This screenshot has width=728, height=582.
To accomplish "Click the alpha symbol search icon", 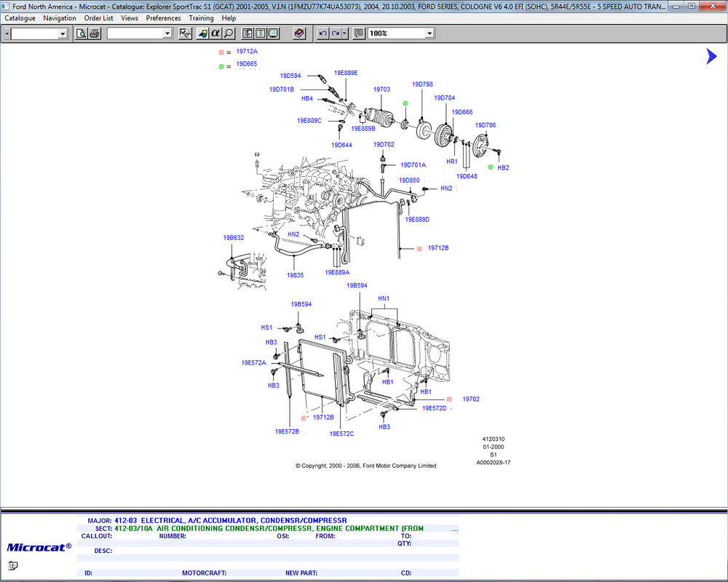I will click(x=215, y=33).
